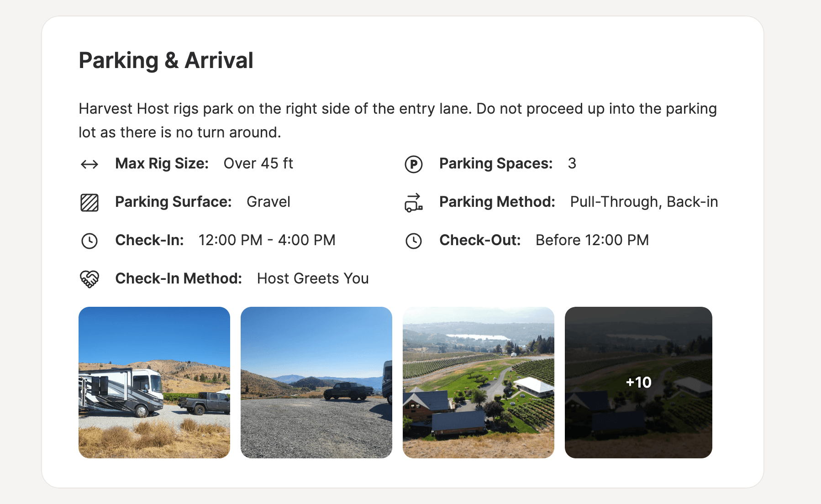Click the clock icon beside Check-In
Viewport: 821px width, 504px height.
(x=89, y=241)
